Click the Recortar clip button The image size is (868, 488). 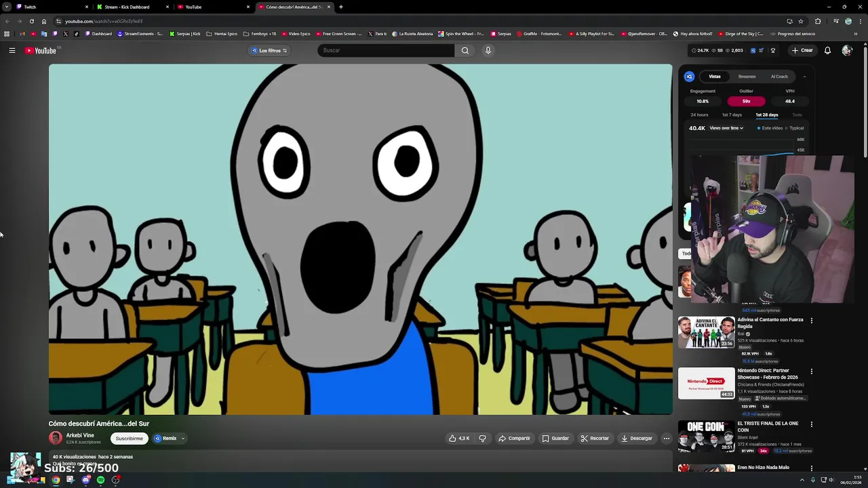click(x=595, y=439)
